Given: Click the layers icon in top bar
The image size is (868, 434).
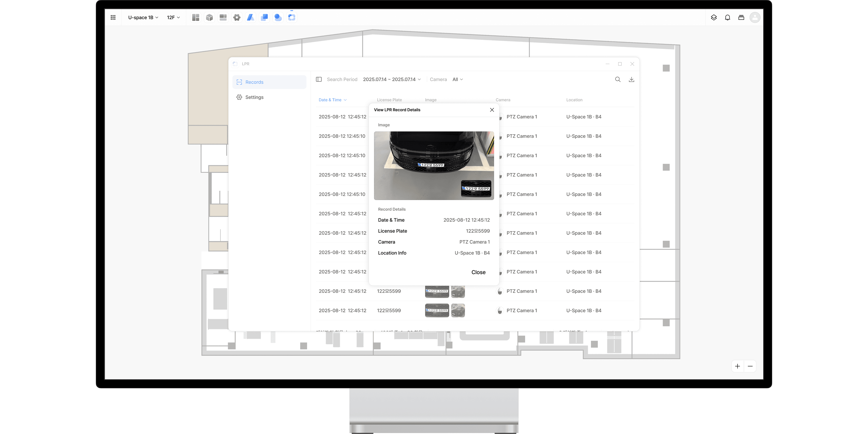Looking at the screenshot, I should [x=714, y=18].
